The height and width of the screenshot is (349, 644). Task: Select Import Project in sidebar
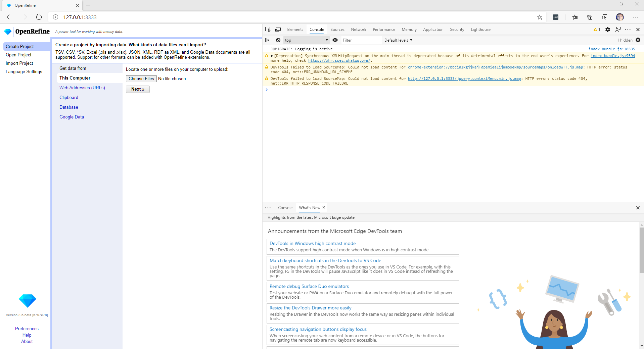[19, 63]
